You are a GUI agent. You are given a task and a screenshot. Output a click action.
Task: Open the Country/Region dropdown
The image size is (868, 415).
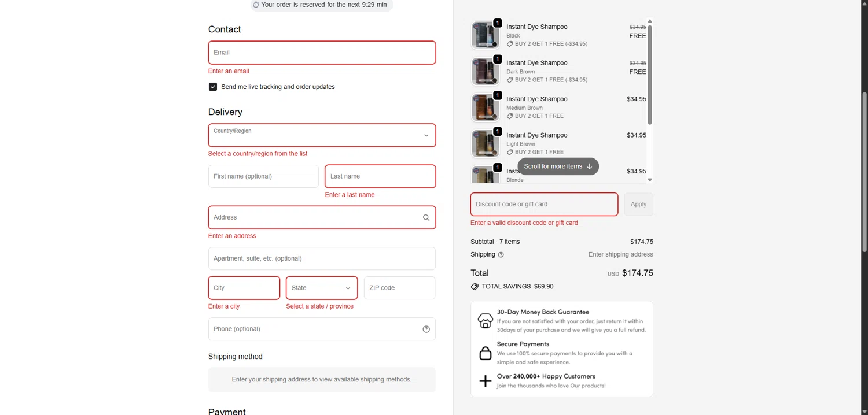click(322, 135)
